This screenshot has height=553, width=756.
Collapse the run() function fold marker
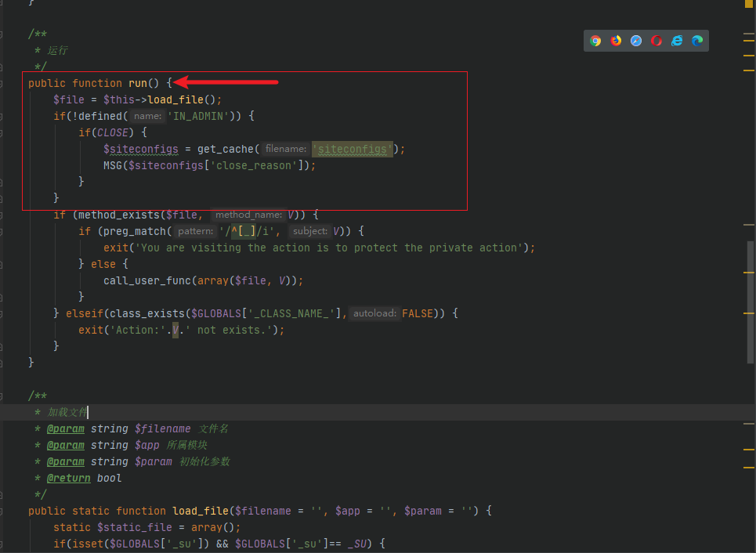pos(2,83)
